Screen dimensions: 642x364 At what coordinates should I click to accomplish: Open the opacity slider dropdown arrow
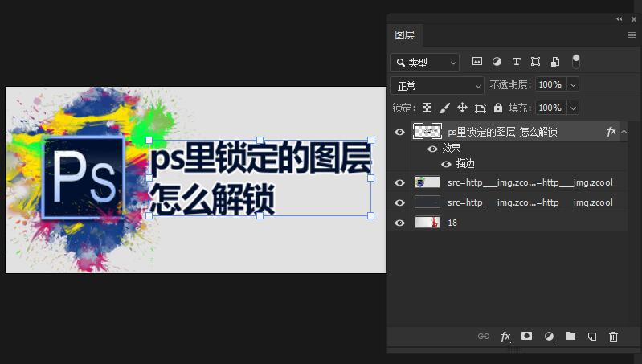573,85
